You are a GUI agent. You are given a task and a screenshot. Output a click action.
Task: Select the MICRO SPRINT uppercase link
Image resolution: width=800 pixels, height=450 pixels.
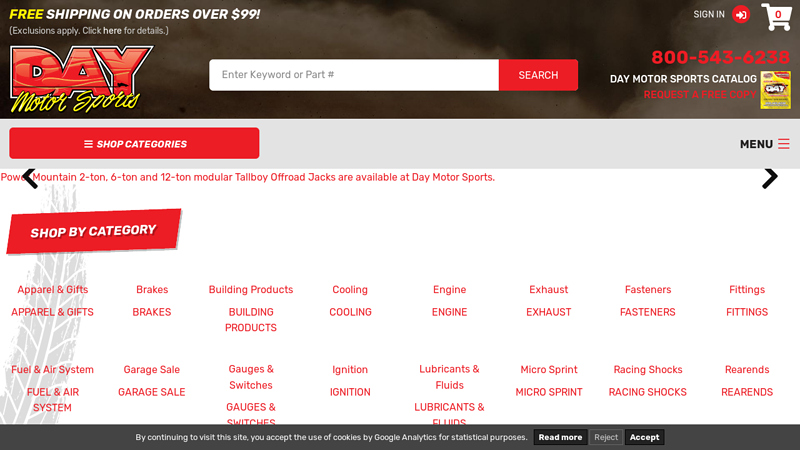[548, 392]
